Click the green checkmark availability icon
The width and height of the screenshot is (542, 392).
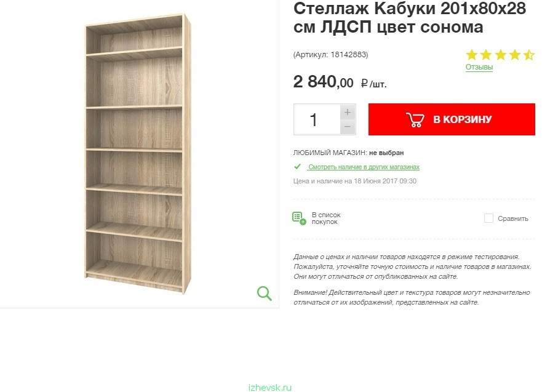(297, 167)
